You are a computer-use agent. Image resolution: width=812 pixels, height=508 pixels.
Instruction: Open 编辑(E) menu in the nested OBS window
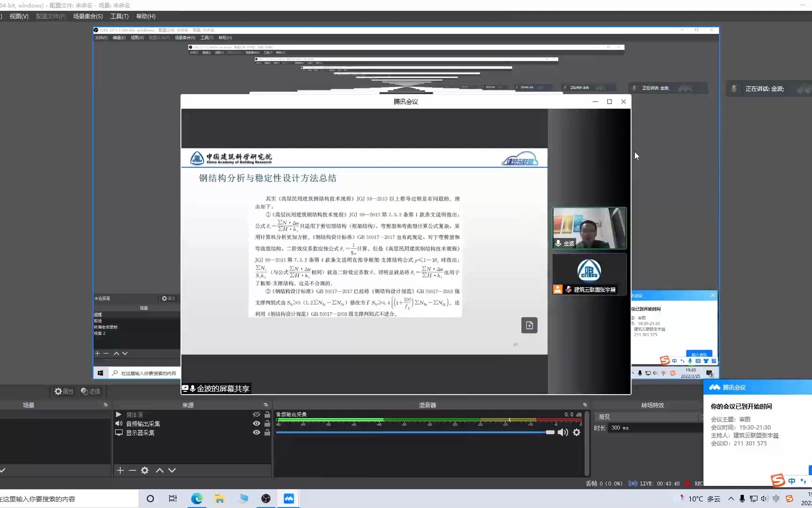pos(119,38)
